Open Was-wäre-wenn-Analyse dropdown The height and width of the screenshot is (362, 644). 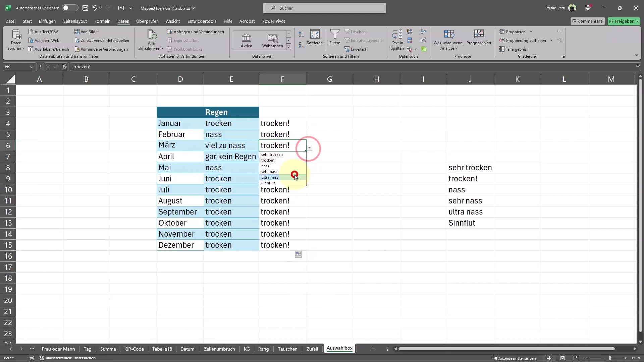449,40
